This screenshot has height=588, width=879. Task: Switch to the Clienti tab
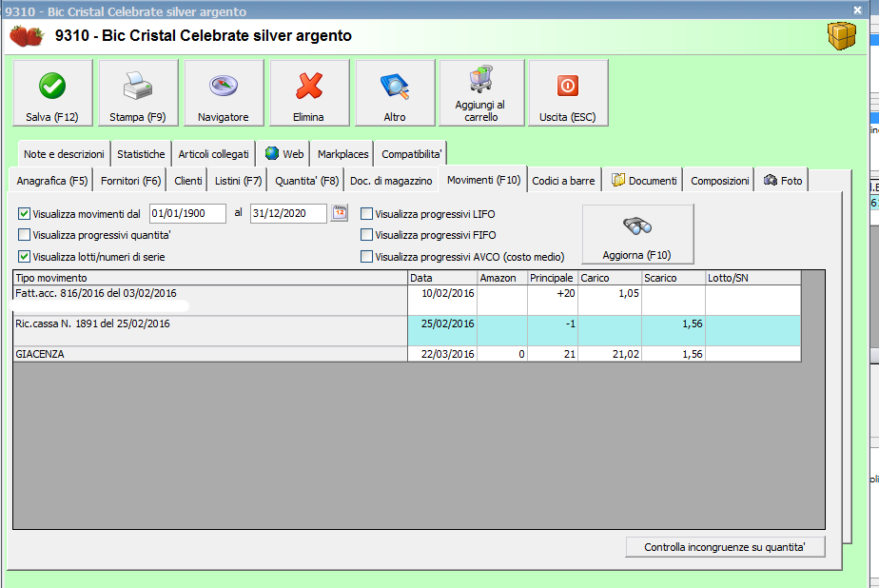point(187,181)
